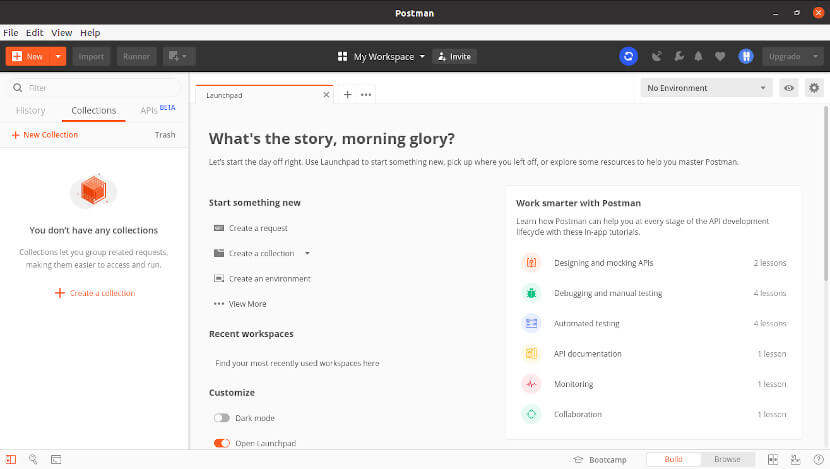Open Manage Environments gear icon
This screenshot has width=830, height=469.
point(814,88)
